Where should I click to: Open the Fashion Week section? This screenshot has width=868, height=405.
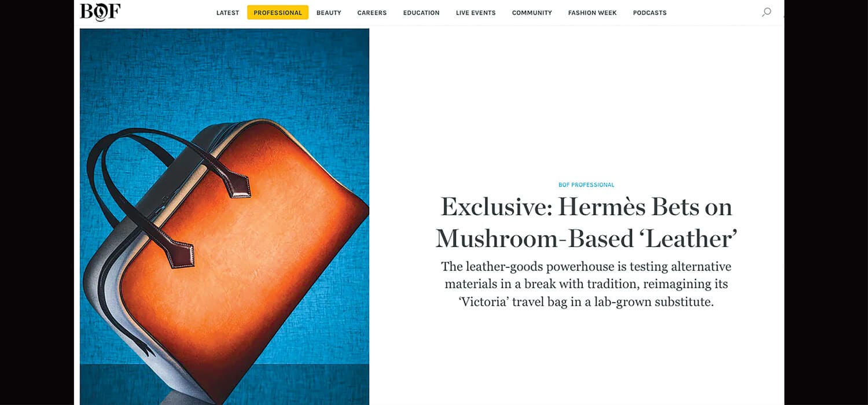pyautogui.click(x=593, y=13)
